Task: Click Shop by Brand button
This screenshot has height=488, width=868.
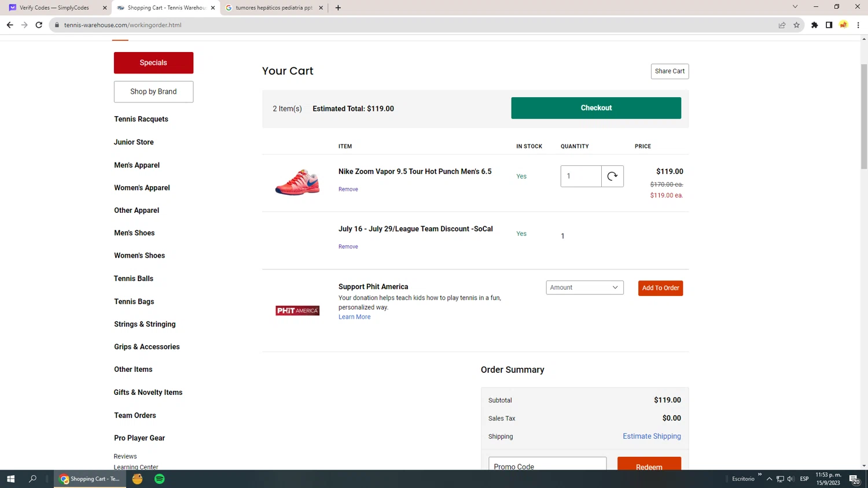Action: pos(153,91)
